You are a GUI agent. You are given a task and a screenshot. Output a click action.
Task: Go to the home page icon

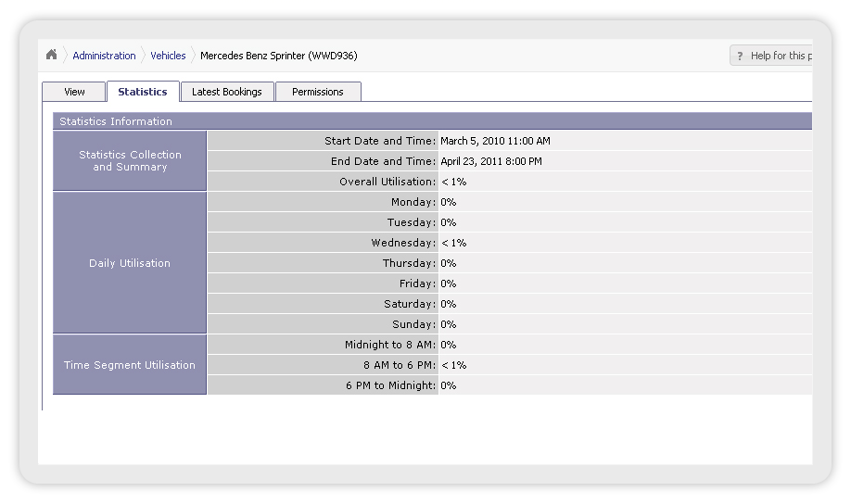[52, 55]
